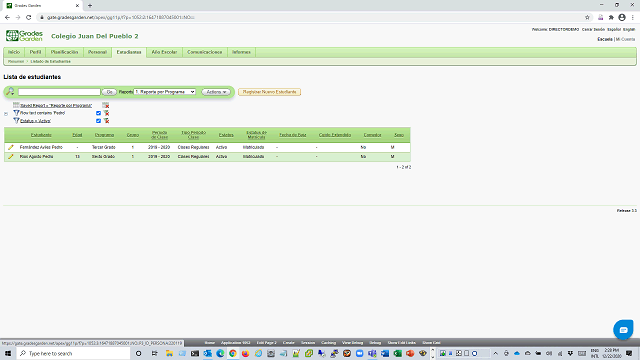Switch to the Año Escolar tab

pyautogui.click(x=164, y=52)
